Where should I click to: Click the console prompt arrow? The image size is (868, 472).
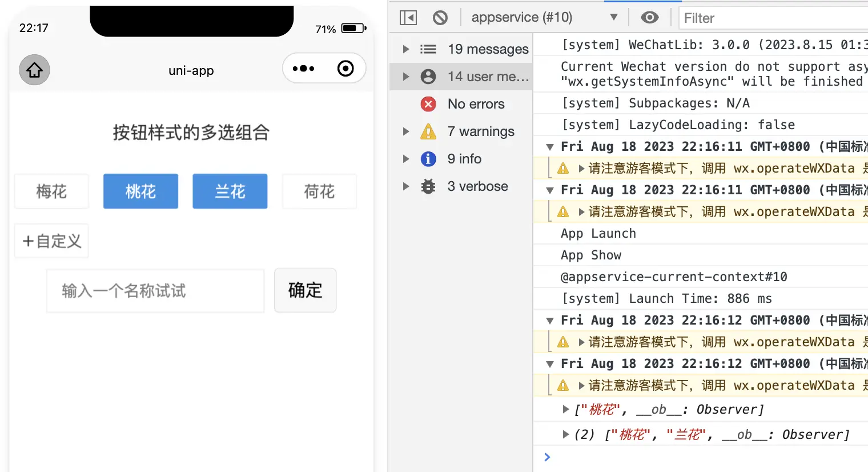(x=547, y=457)
